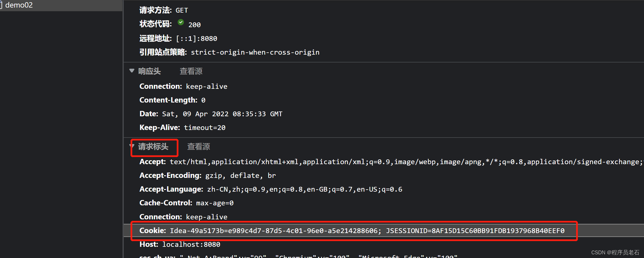Click the Host header name
This screenshot has width=644, height=258.
point(149,244)
